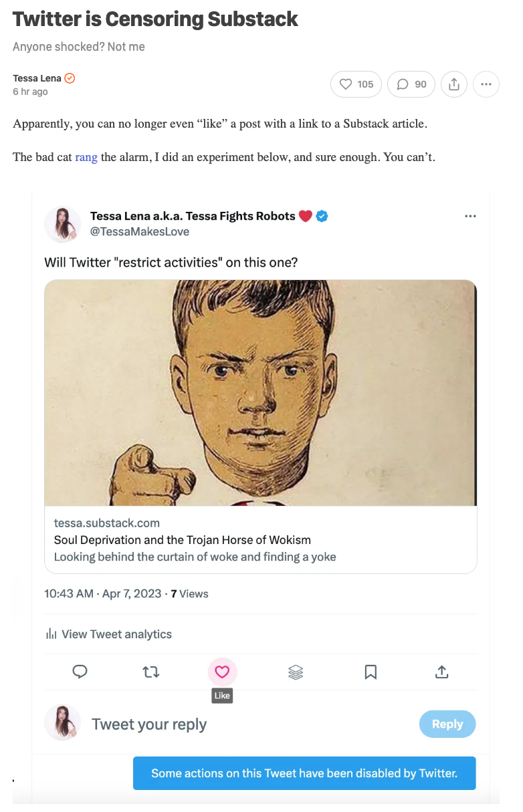
Task: Open the "rang" hyperlink in article
Action: point(86,157)
